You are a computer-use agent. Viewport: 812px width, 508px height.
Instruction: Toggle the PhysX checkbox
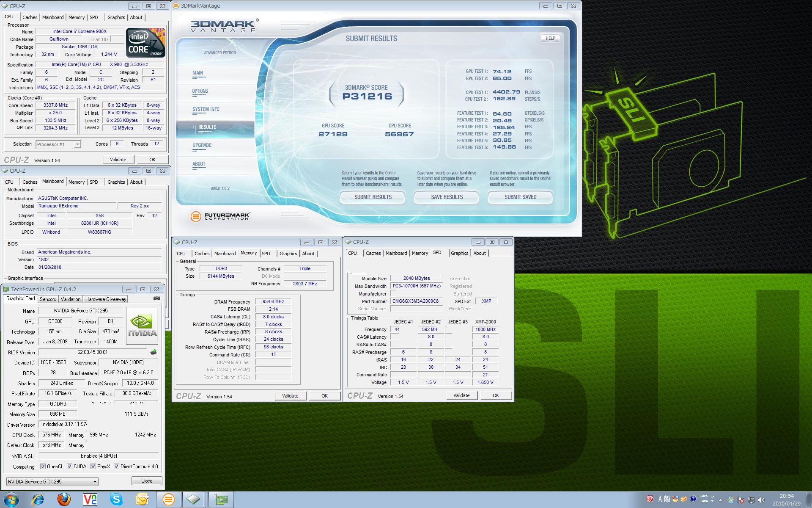click(93, 467)
